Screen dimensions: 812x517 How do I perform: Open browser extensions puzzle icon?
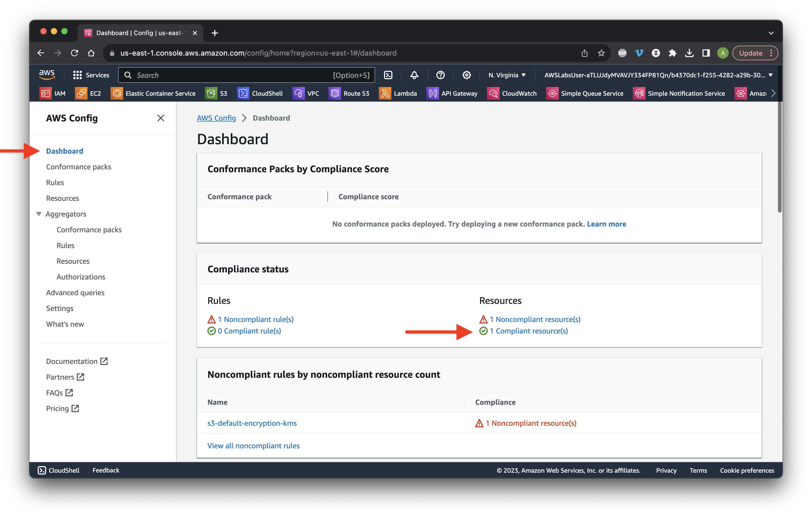point(672,53)
